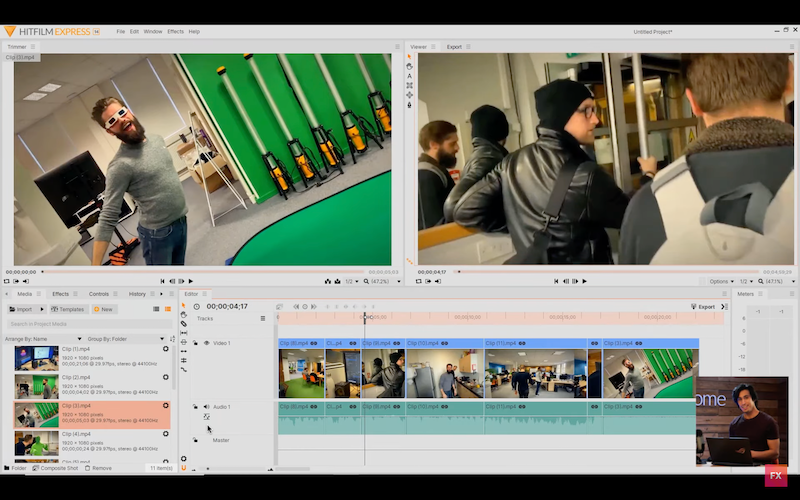Open Viewer resolution 1/2 dropdown

coord(746,281)
